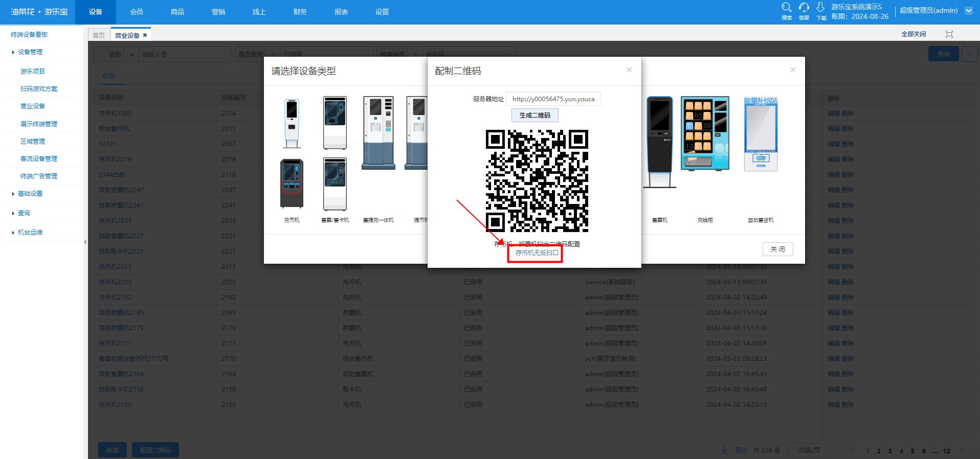Open 营业设备 in the sidebar
This screenshot has width=980, height=459.
click(33, 106)
